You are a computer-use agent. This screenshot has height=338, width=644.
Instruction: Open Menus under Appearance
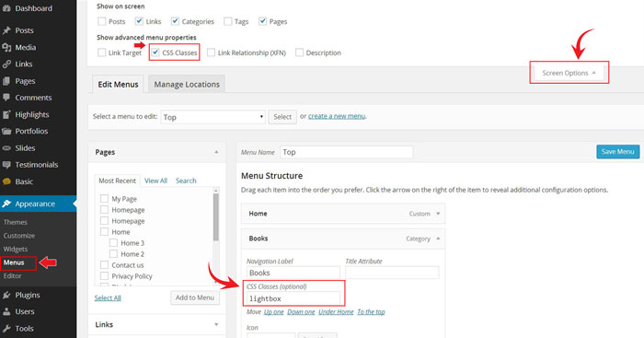(x=14, y=262)
